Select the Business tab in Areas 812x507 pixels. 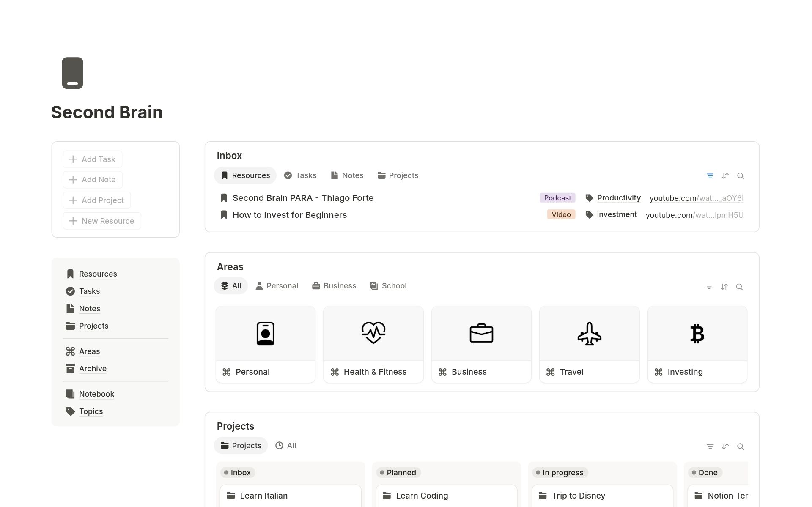pyautogui.click(x=334, y=286)
